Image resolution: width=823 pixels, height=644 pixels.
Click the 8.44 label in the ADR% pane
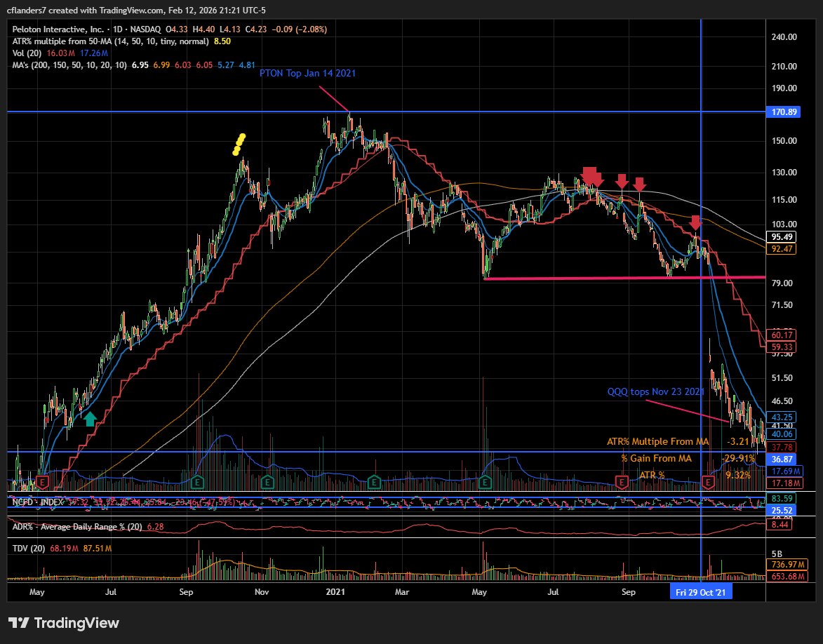click(x=779, y=524)
